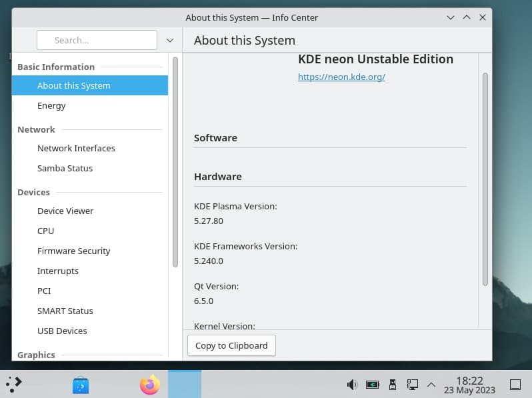Click the KDE Frameworks Version value 5.240.0

click(209, 261)
